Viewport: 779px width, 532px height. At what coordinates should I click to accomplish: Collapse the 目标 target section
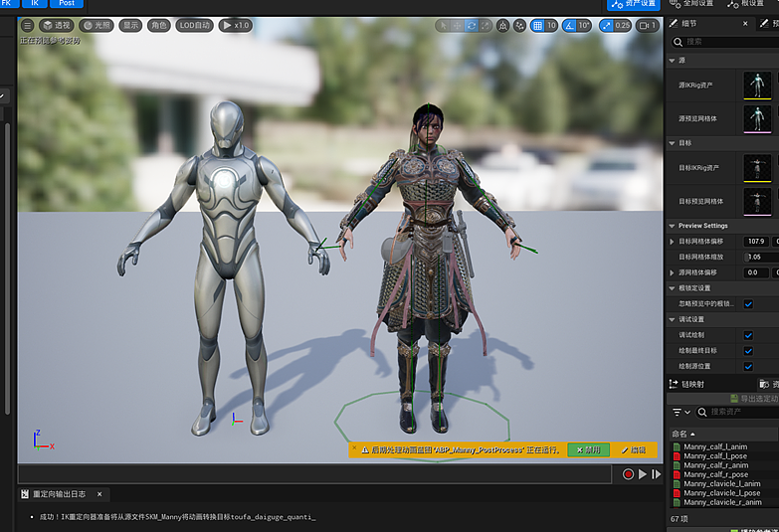tap(673, 143)
